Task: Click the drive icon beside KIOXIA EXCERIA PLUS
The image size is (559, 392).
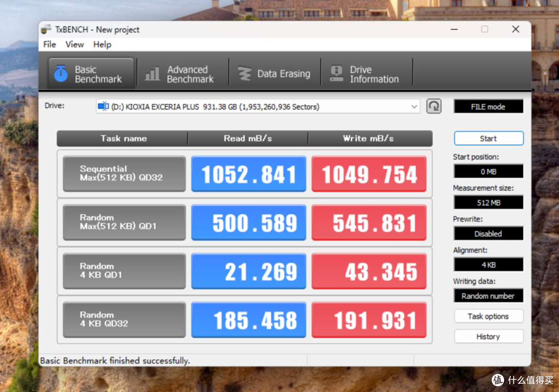Action: pyautogui.click(x=103, y=107)
